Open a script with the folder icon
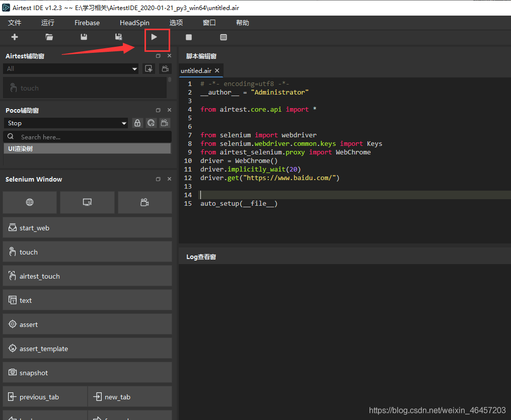Image resolution: width=511 pixels, height=420 pixels. [49, 37]
